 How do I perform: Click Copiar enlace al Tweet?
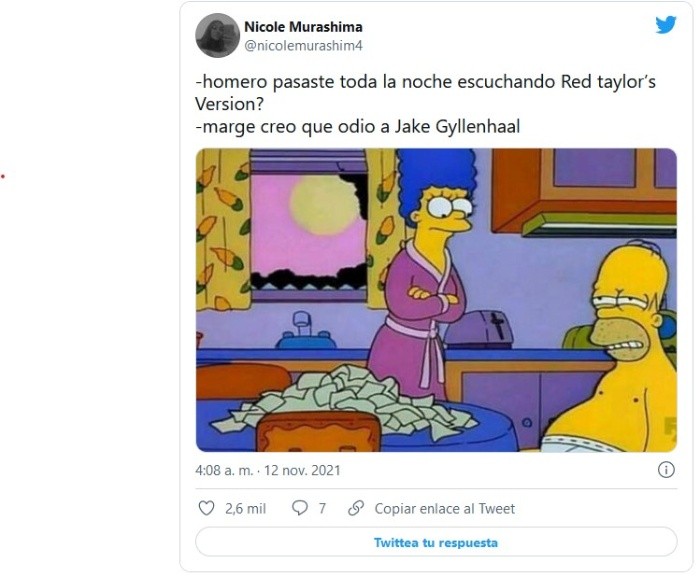(445, 508)
